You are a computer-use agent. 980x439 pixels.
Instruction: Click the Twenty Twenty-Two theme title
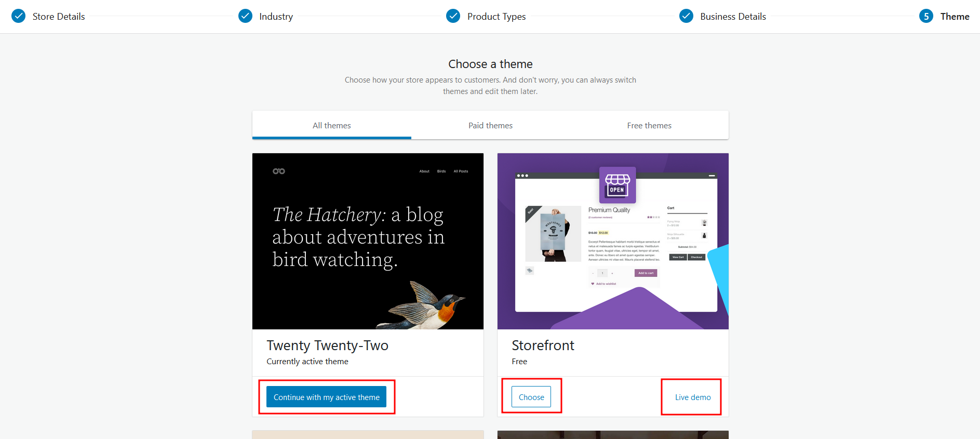328,345
